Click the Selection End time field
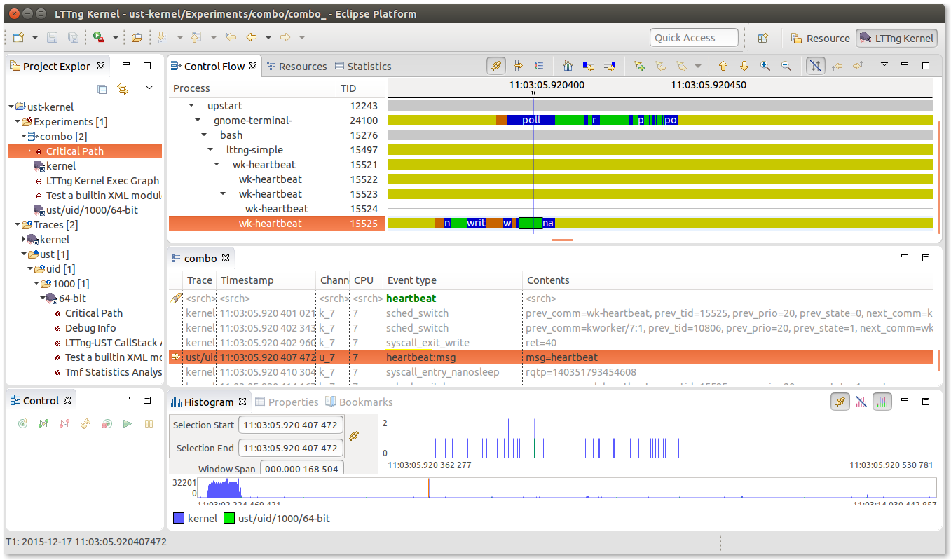951x560 pixels. point(290,448)
